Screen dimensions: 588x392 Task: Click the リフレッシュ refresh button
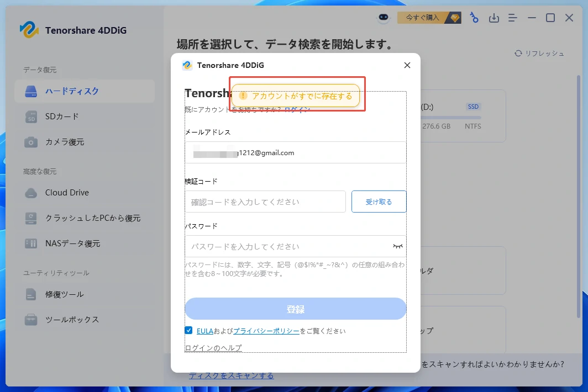pos(539,53)
